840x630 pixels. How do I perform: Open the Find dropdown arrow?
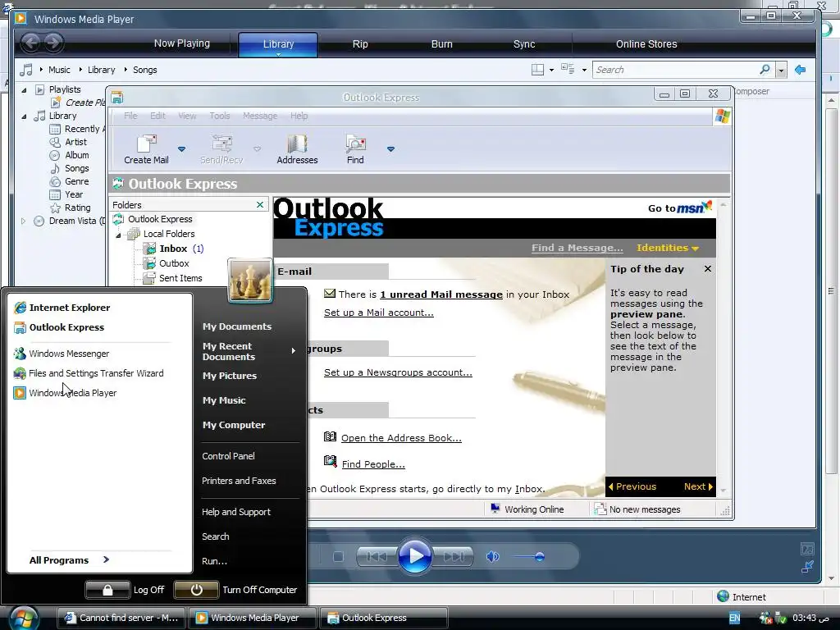point(390,149)
